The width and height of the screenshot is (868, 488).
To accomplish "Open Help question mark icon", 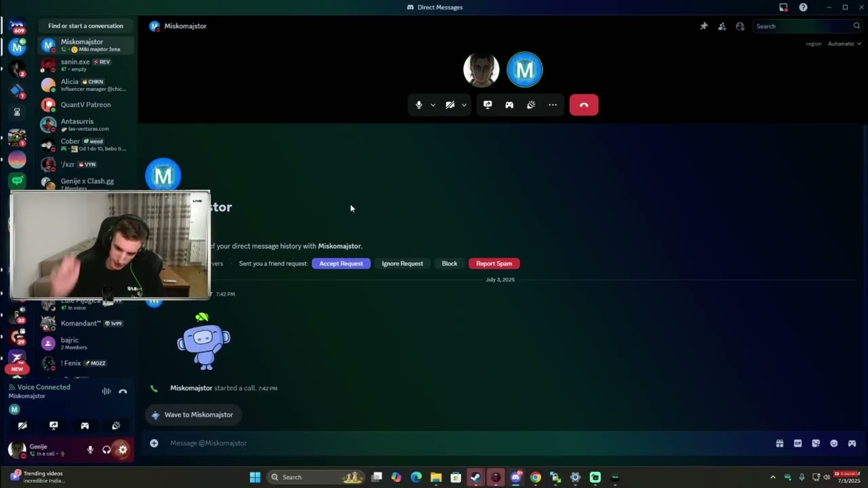I will coord(803,7).
